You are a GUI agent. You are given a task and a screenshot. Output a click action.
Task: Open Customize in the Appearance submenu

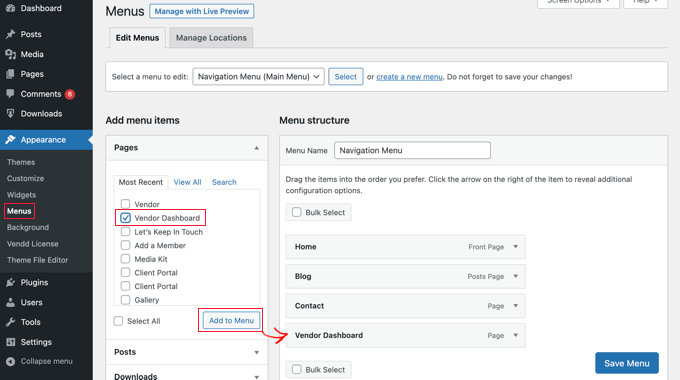[x=25, y=178]
